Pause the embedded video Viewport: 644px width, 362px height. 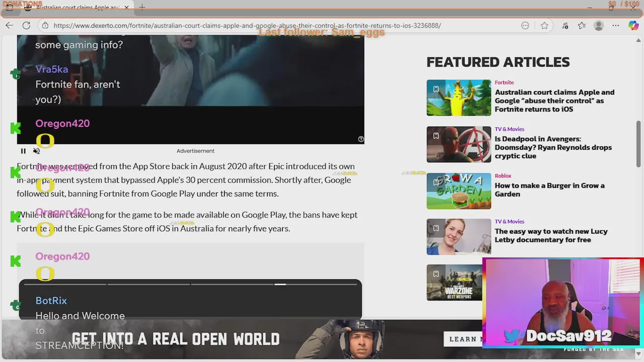pyautogui.click(x=23, y=151)
